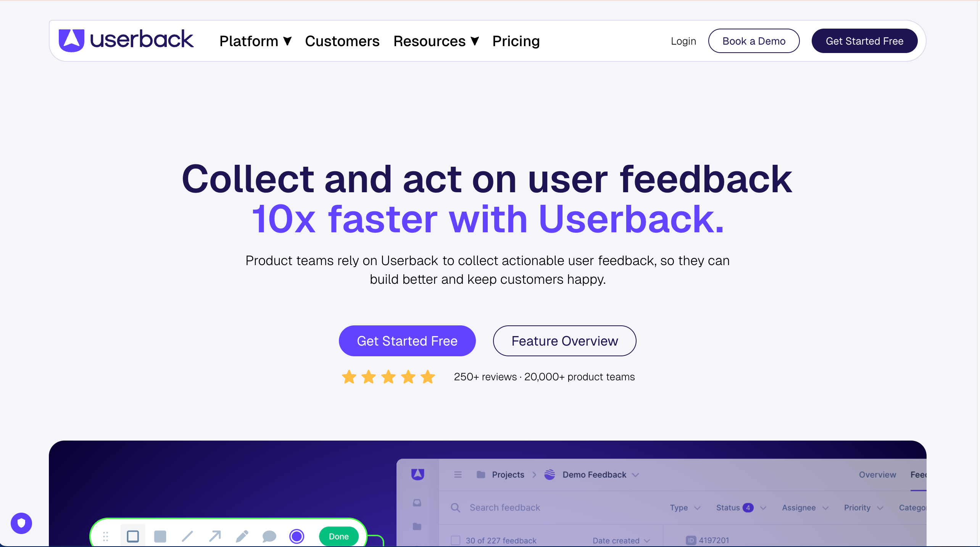Activate the pencil freehand tool
980x547 pixels.
coord(242,536)
